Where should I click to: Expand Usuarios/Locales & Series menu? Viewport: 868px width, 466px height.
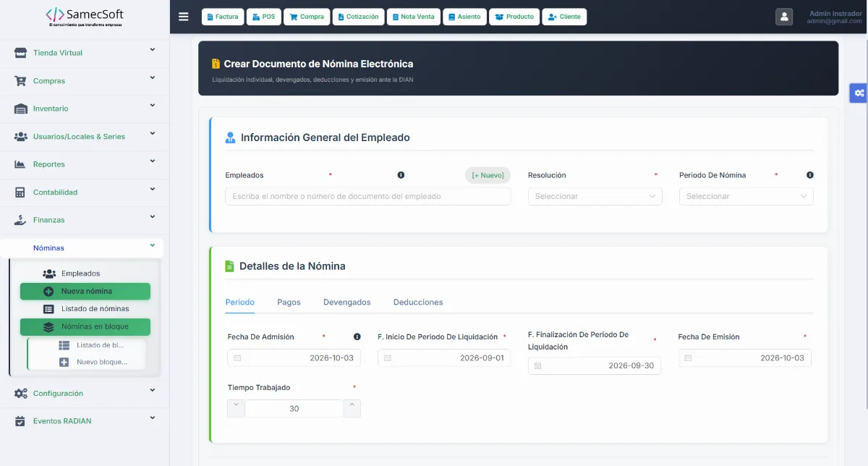tap(85, 137)
